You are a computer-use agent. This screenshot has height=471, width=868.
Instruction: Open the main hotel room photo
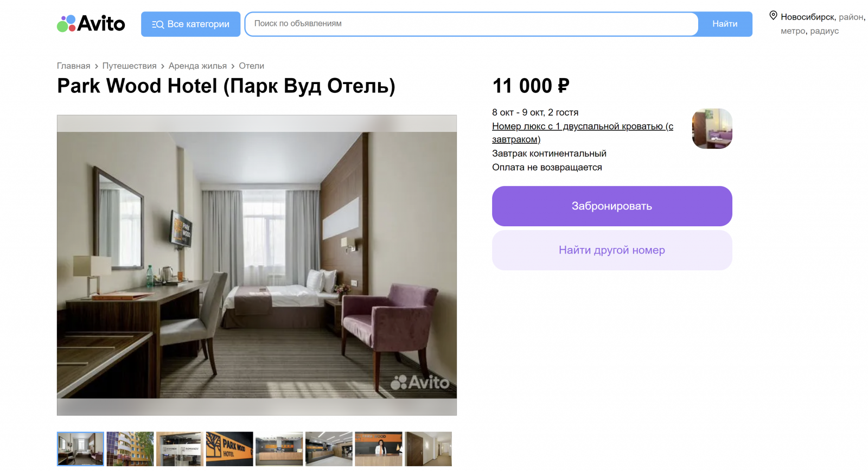click(257, 265)
